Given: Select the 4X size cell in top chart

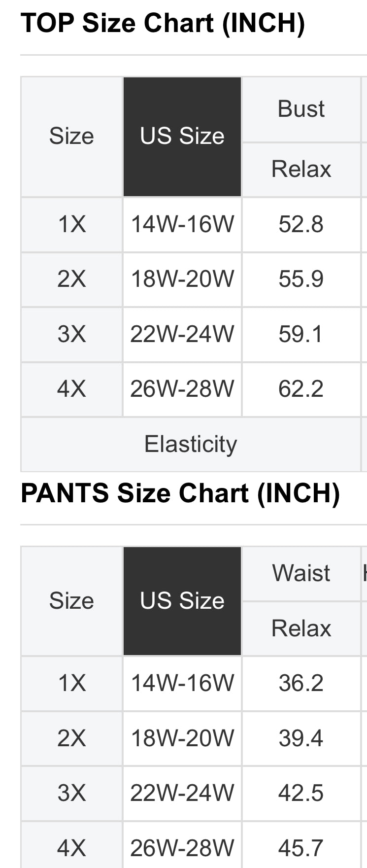Looking at the screenshot, I should pos(72,389).
